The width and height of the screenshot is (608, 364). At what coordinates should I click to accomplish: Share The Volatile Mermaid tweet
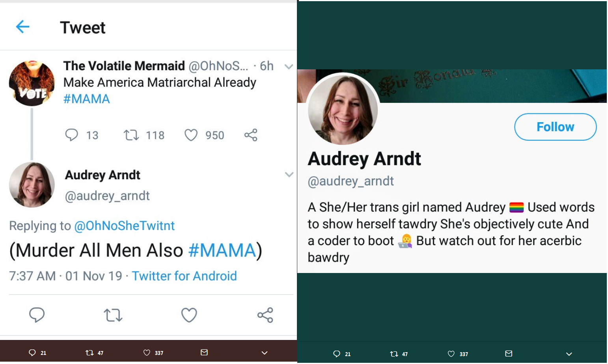click(x=251, y=135)
